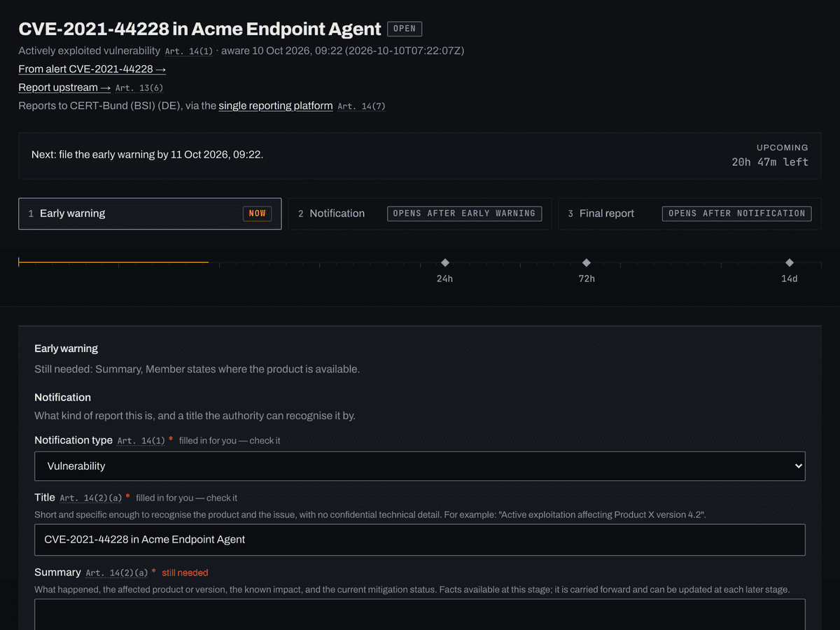
Task: Click the 24h timeline diamond marker
Action: [444, 263]
